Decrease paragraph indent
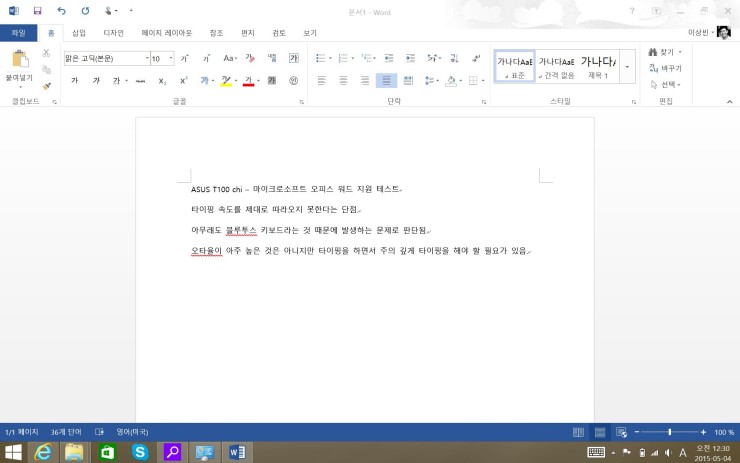 pyautogui.click(x=389, y=58)
